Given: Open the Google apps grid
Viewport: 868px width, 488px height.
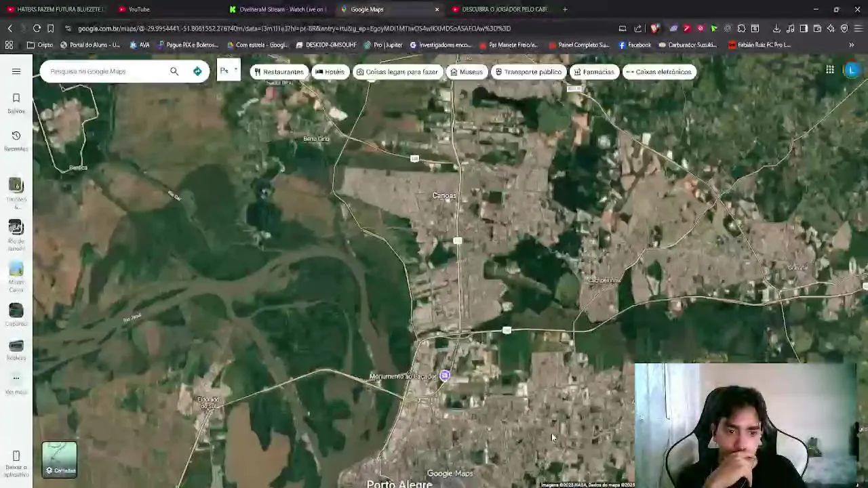Looking at the screenshot, I should pos(829,70).
